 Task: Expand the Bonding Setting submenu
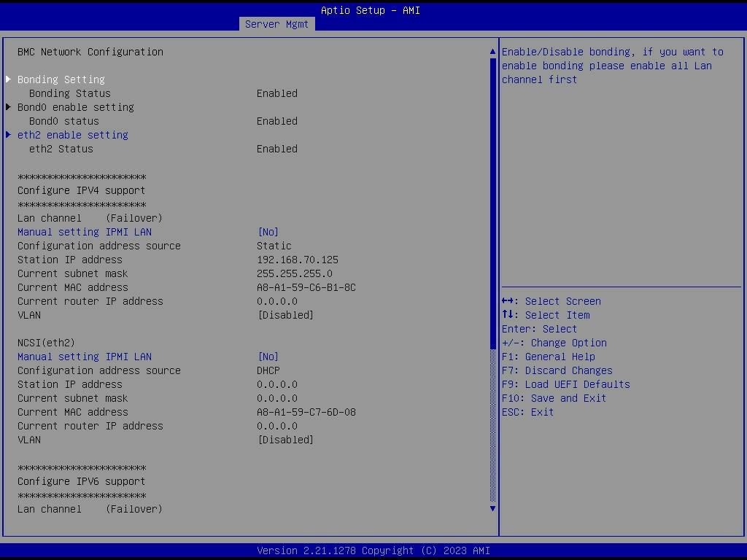click(x=61, y=79)
